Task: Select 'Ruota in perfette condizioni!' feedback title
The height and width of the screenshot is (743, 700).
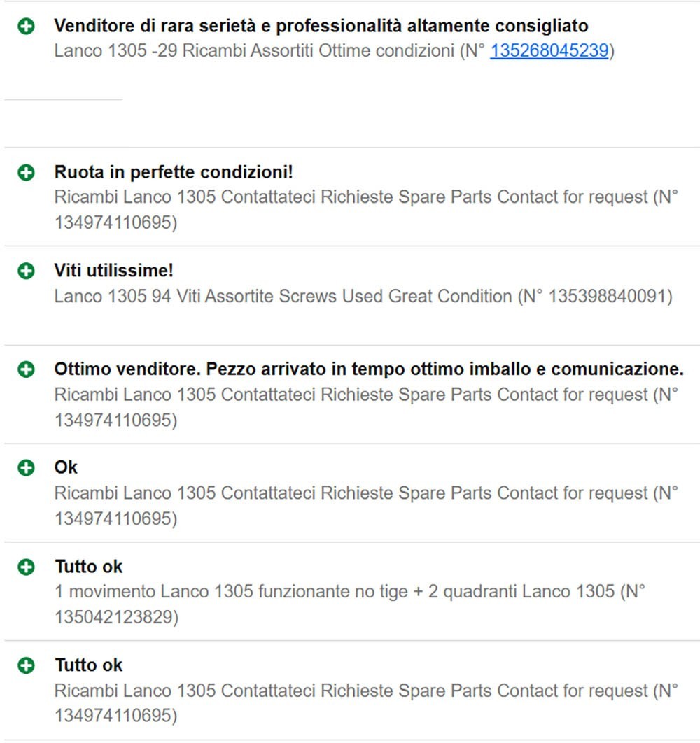Action: 174,172
